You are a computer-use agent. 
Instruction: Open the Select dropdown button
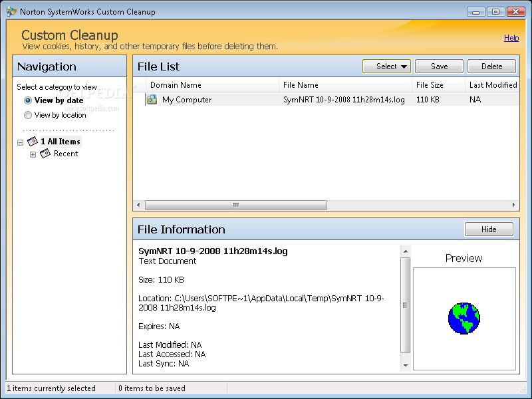point(386,66)
